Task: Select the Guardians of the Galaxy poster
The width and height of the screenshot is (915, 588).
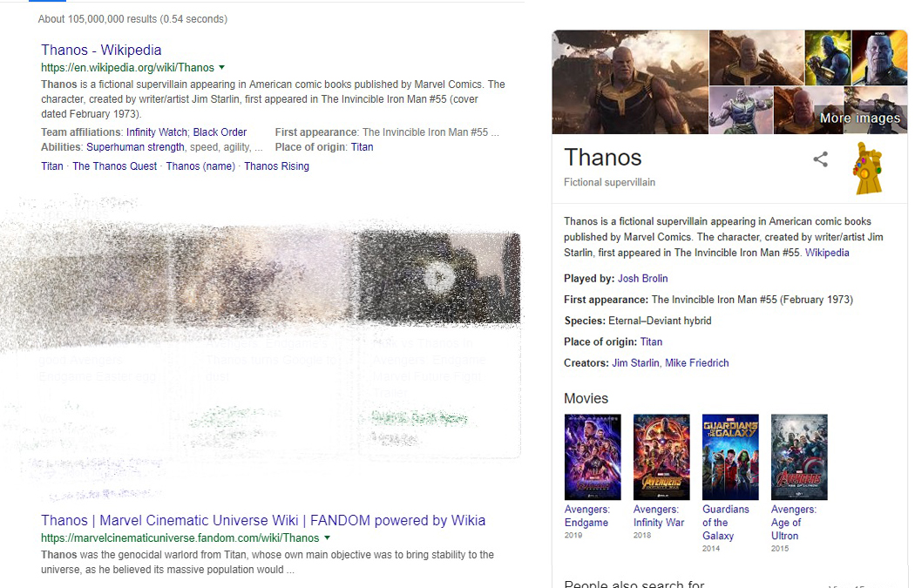Action: tap(730, 456)
